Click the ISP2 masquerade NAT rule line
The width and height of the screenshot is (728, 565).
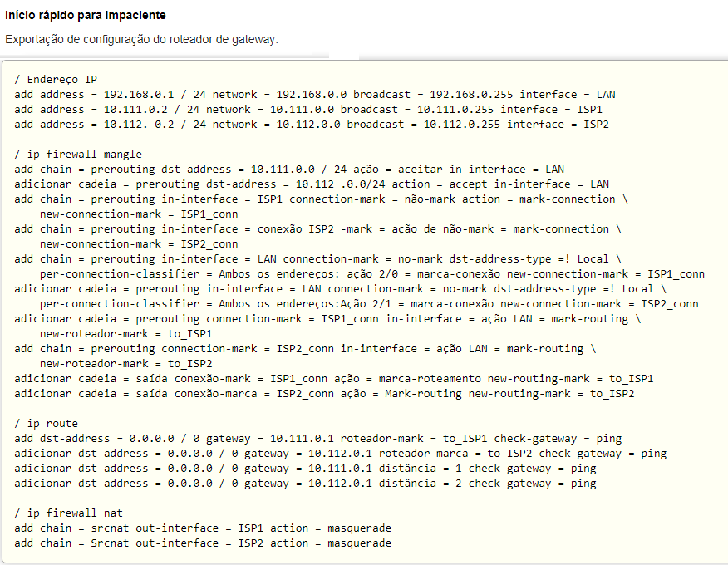pos(203,543)
